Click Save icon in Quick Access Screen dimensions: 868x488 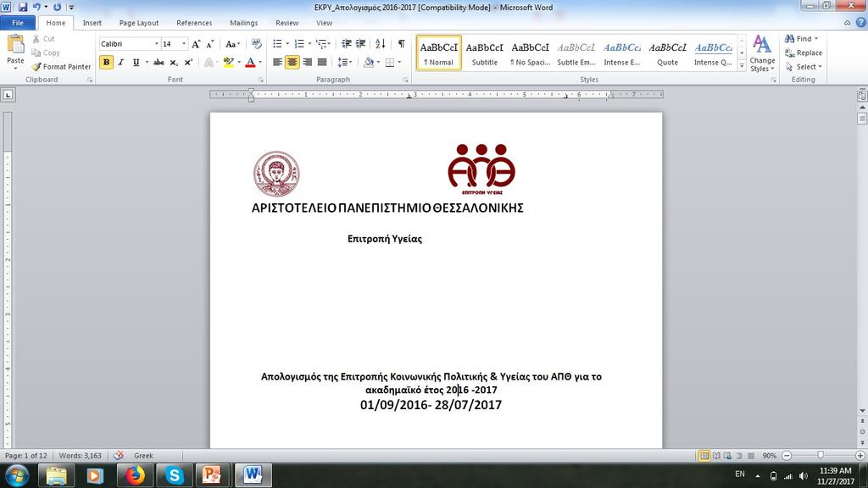(x=23, y=7)
